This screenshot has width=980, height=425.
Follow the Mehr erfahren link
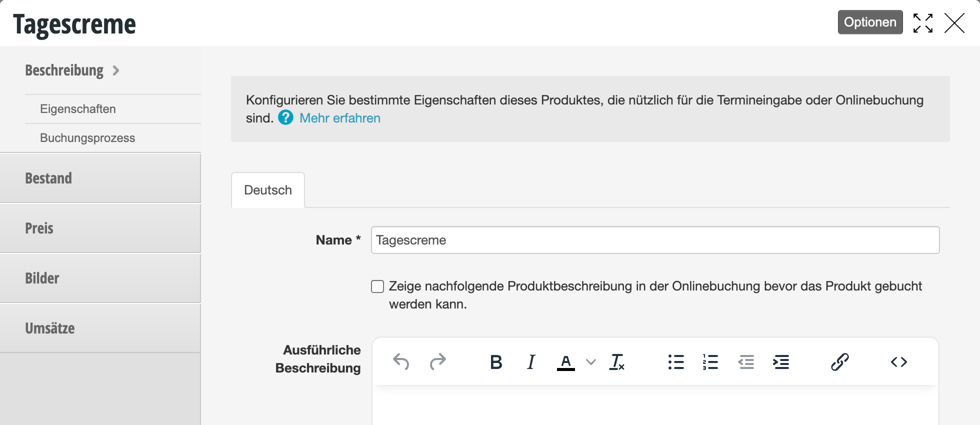click(x=340, y=118)
